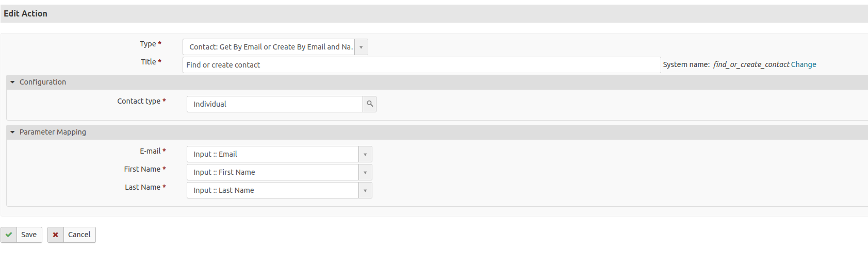The height and width of the screenshot is (266, 868).
Task: Click the magnifier icon beside Contact type
Action: point(370,104)
